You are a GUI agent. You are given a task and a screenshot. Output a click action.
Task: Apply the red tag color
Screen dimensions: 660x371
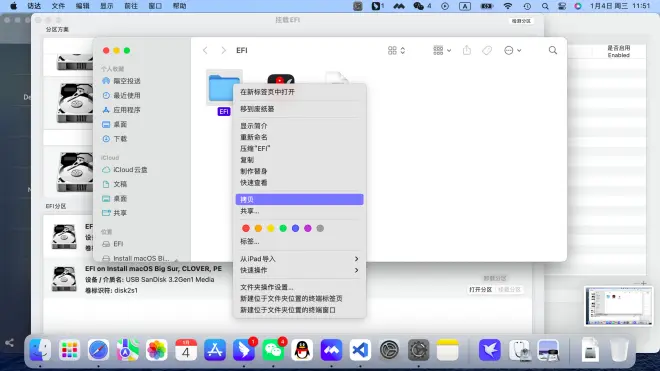point(246,228)
